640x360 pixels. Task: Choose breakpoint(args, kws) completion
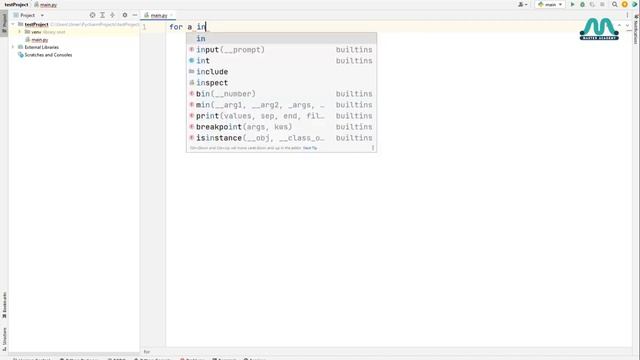point(281,127)
